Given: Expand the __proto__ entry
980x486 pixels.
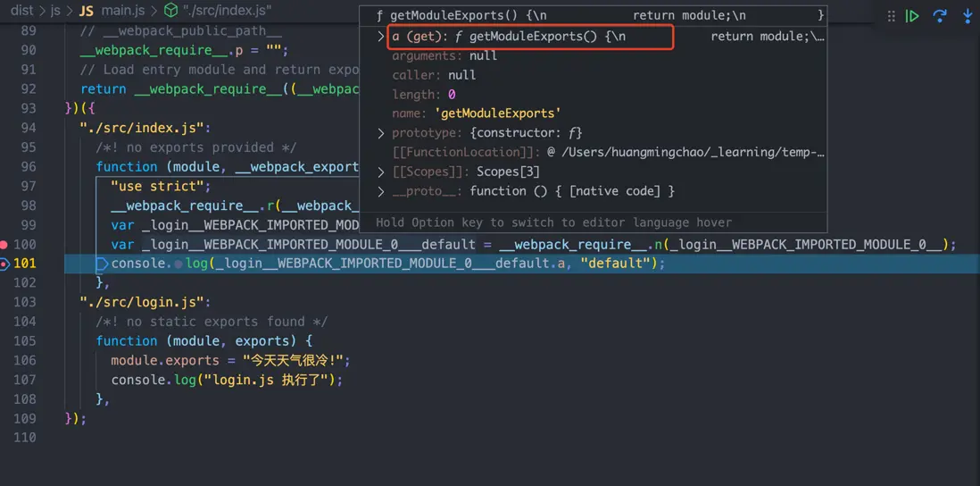Looking at the screenshot, I should 380,191.
